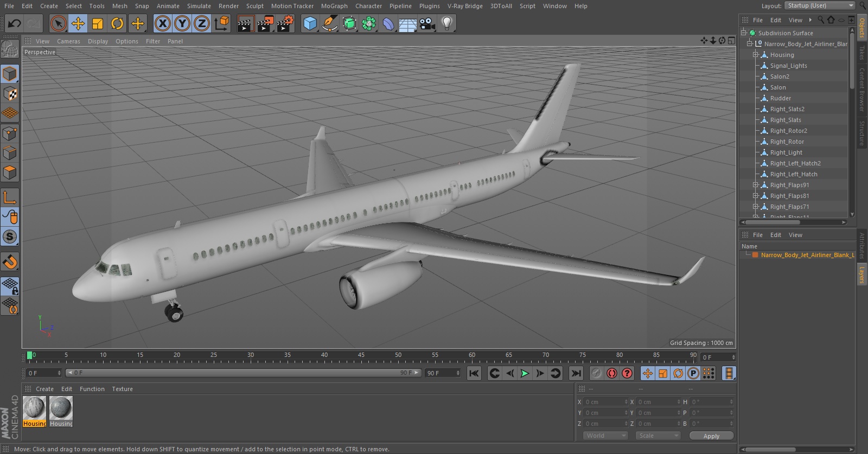Toggle autokeying button

tap(612, 373)
